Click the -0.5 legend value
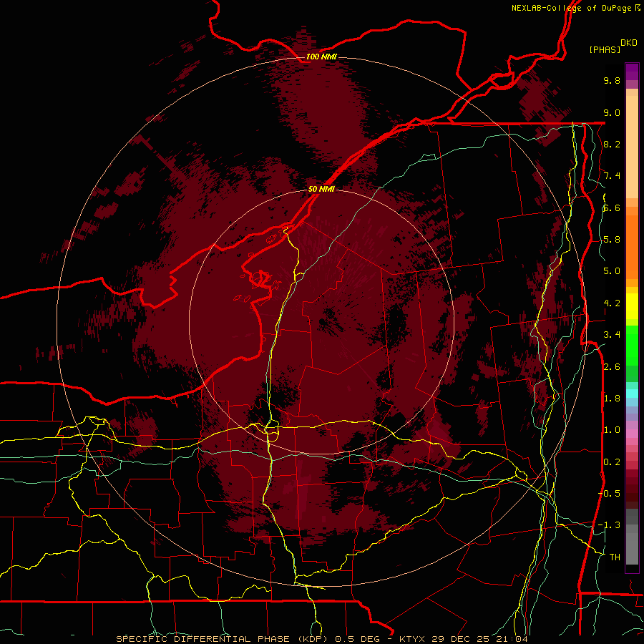 point(610,493)
